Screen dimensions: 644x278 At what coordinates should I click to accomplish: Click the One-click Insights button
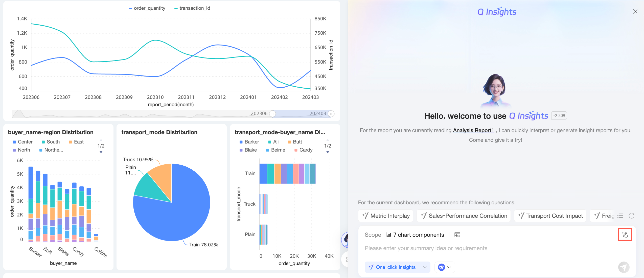pos(392,267)
